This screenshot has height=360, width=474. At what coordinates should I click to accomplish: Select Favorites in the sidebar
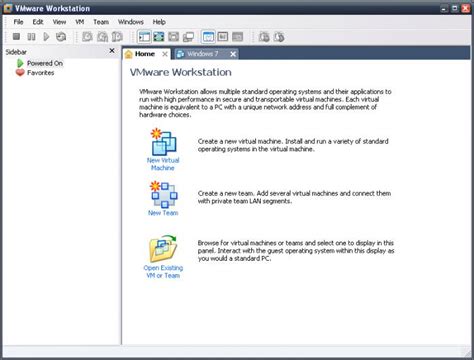pos(40,73)
